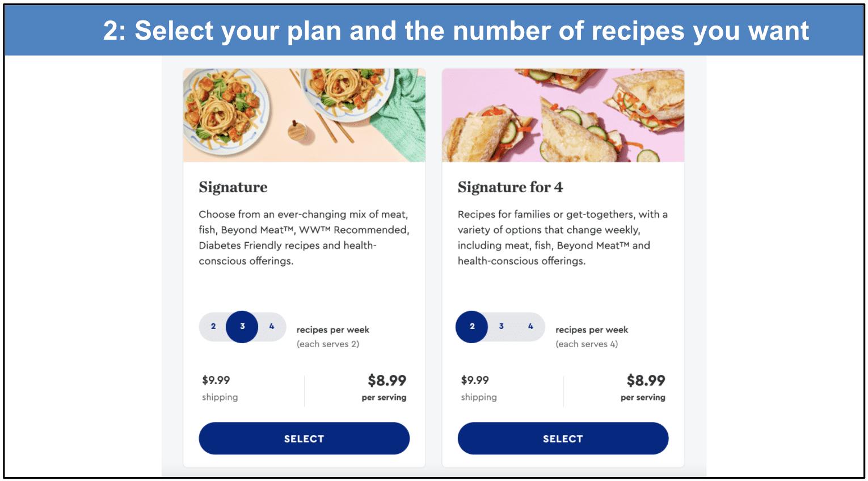Click the Signature for 4 plan title
Image resolution: width=868 pixels, height=481 pixels.
pyautogui.click(x=510, y=187)
